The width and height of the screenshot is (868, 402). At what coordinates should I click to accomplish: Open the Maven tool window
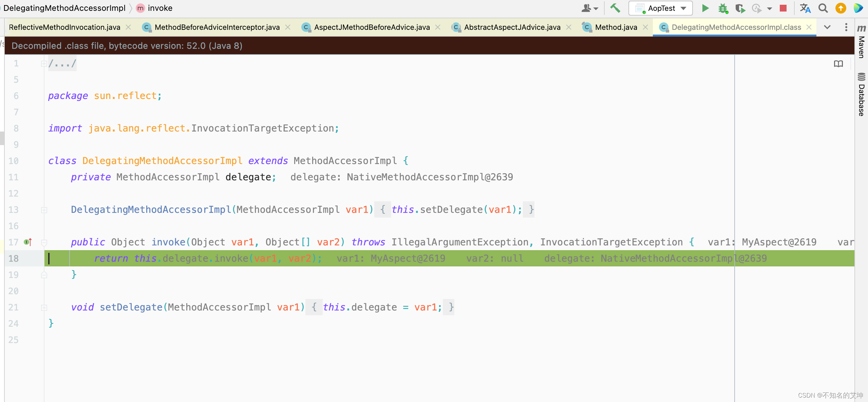pyautogui.click(x=861, y=42)
